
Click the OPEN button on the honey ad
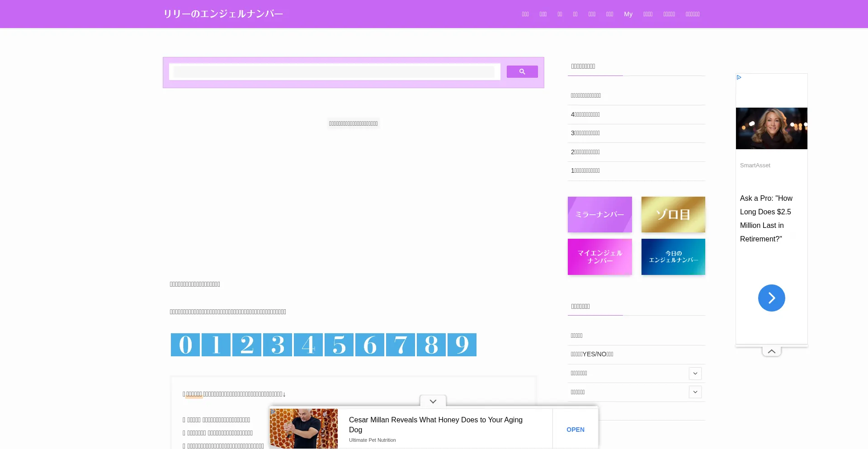click(x=575, y=429)
